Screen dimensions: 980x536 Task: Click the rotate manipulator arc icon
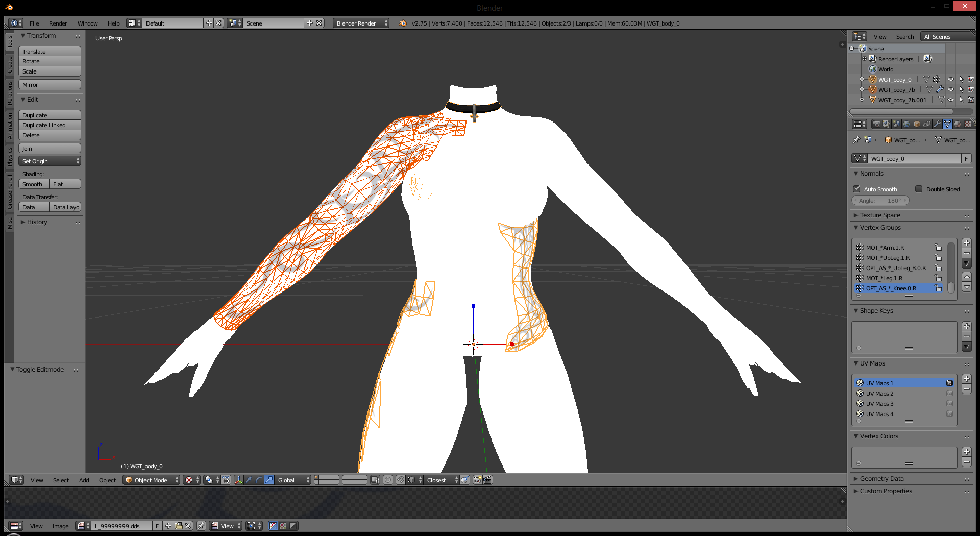[259, 480]
